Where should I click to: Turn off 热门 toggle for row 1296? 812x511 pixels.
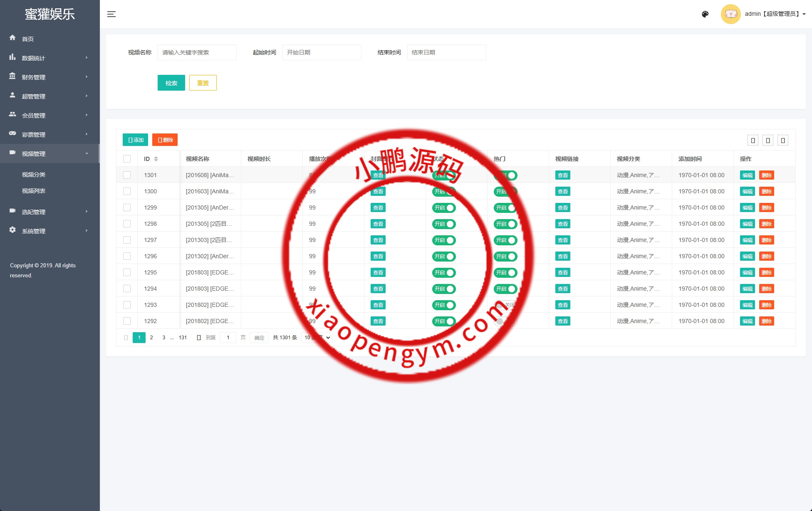pyautogui.click(x=505, y=257)
